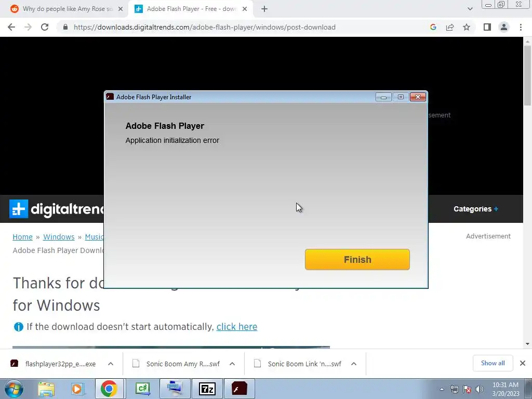Click the Google icon in address bar
The height and width of the screenshot is (399, 532).
[433, 27]
